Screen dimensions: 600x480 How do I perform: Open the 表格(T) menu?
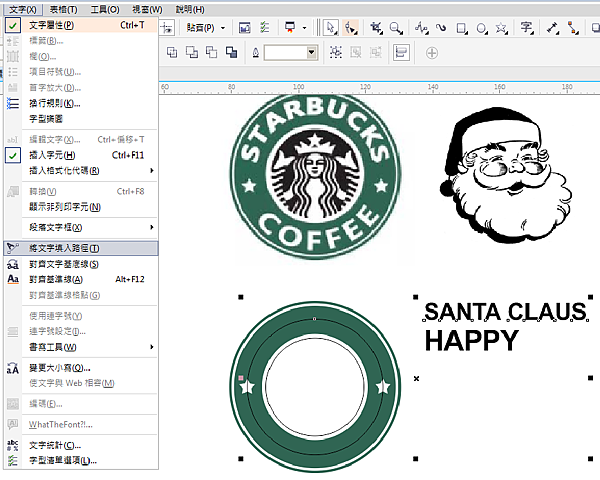point(63,9)
